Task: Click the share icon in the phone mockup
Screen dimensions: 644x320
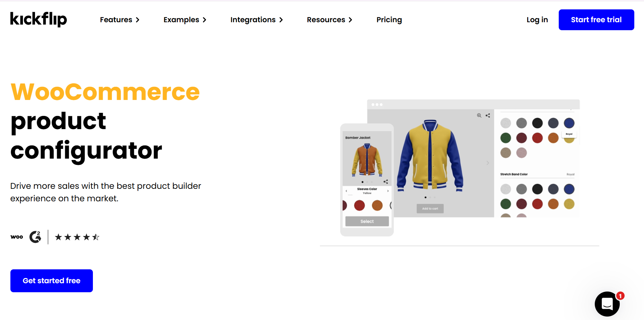Action: tap(385, 182)
